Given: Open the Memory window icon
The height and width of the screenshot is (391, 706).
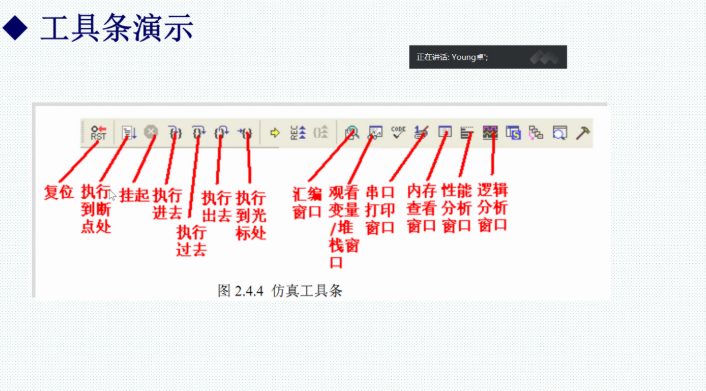Looking at the screenshot, I should 445,132.
